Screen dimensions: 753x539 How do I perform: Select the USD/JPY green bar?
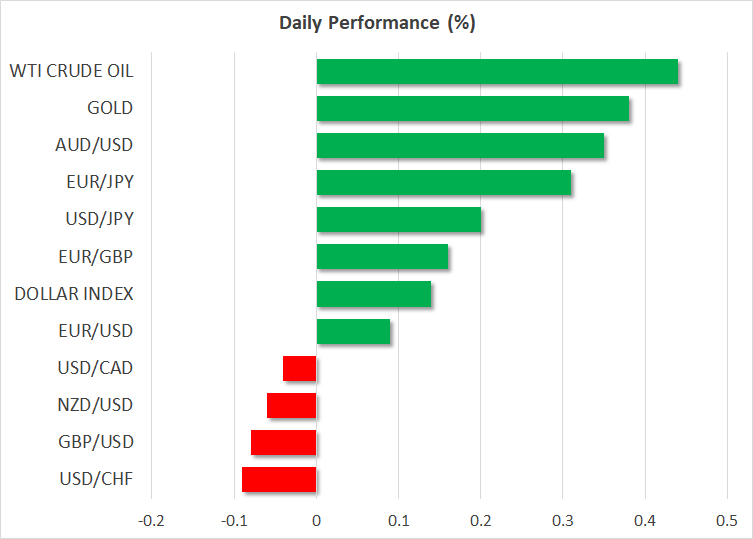pos(399,220)
